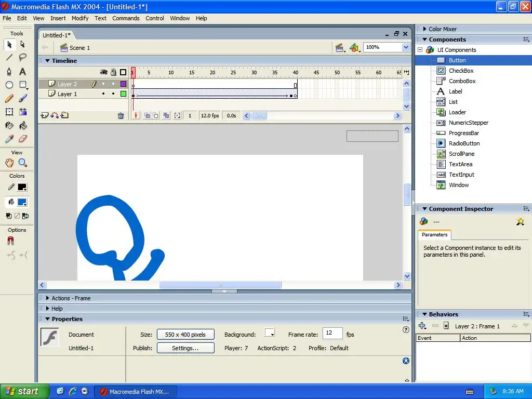Viewport: 532px width, 399px height.
Task: Open the stroke color black swatch
Action: pyautogui.click(x=22, y=187)
